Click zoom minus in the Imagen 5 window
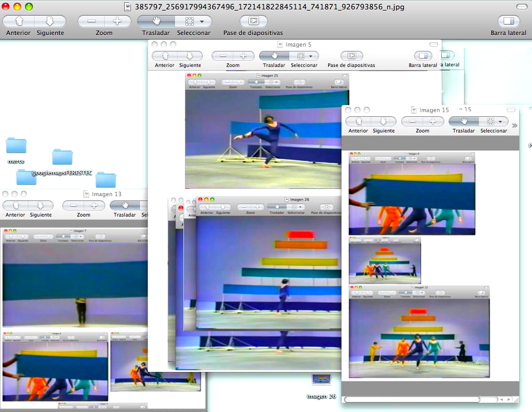Image resolution: width=532 pixels, height=412 pixels. pos(223,56)
